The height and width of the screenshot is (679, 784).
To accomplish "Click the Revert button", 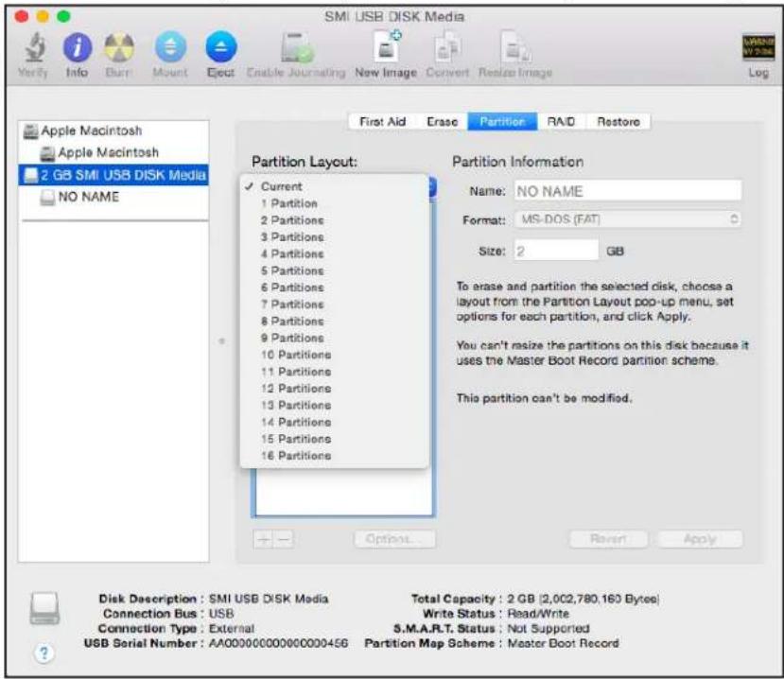I will (x=608, y=539).
